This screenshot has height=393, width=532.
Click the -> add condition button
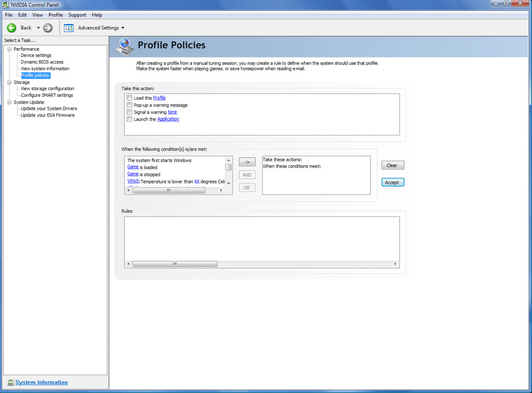[247, 162]
